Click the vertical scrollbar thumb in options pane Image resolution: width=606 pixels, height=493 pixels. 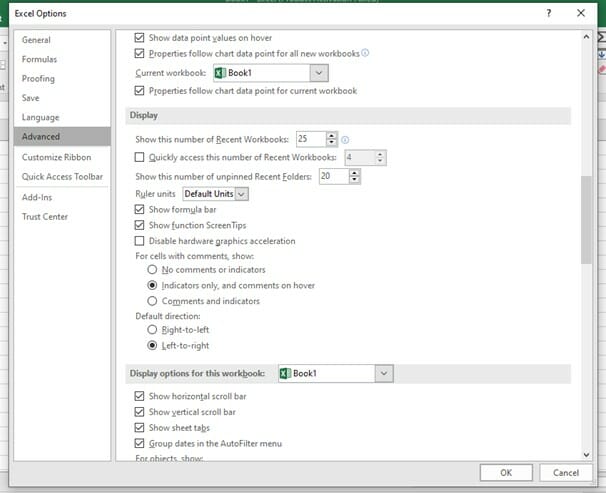point(586,220)
